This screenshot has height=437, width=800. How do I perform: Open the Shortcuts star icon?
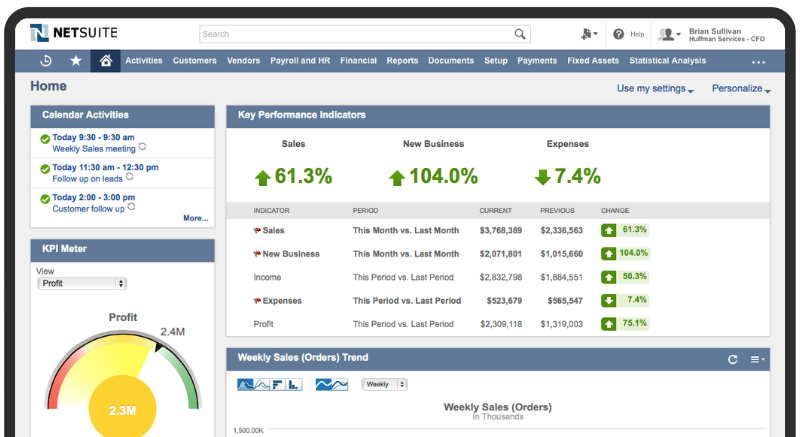point(76,61)
